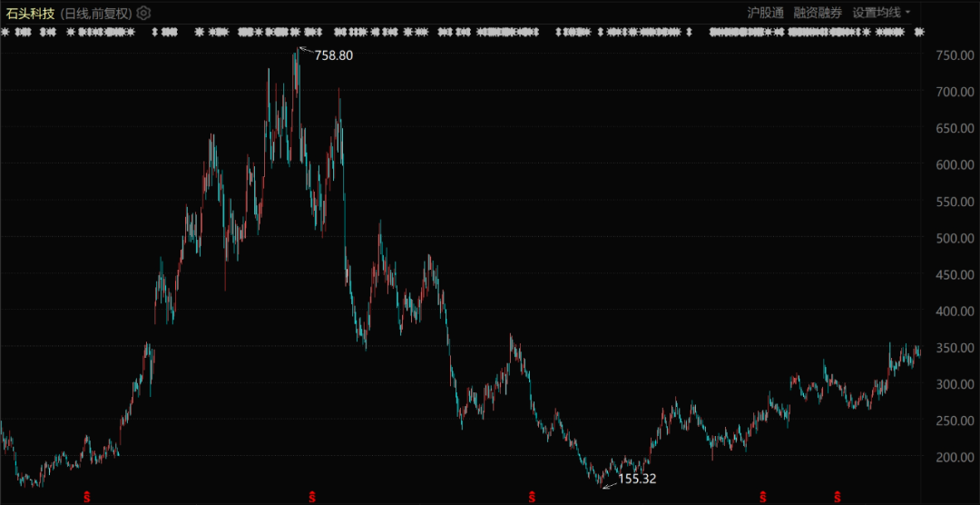The width and height of the screenshot is (980, 505).
Task: Click the 石头科技 stock name
Action: (x=31, y=13)
